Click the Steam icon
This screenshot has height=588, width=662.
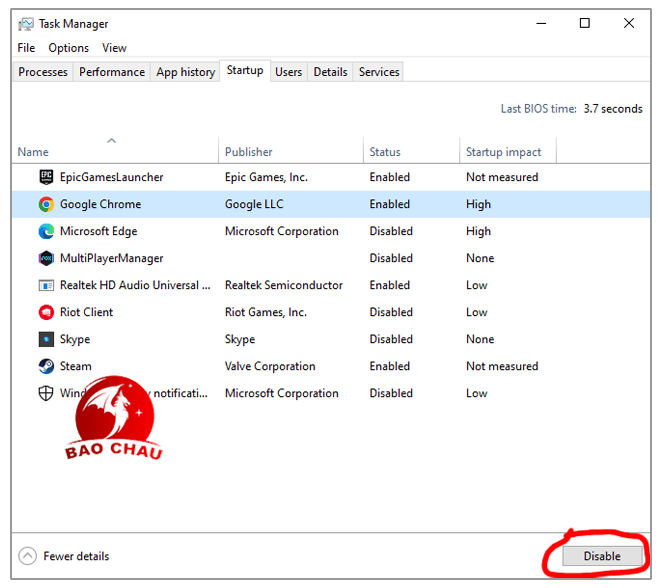[46, 366]
